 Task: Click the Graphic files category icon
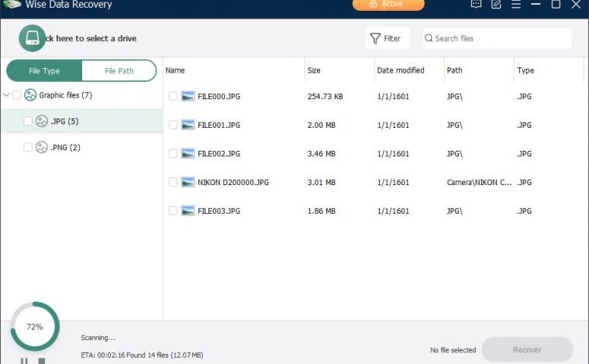[30, 95]
